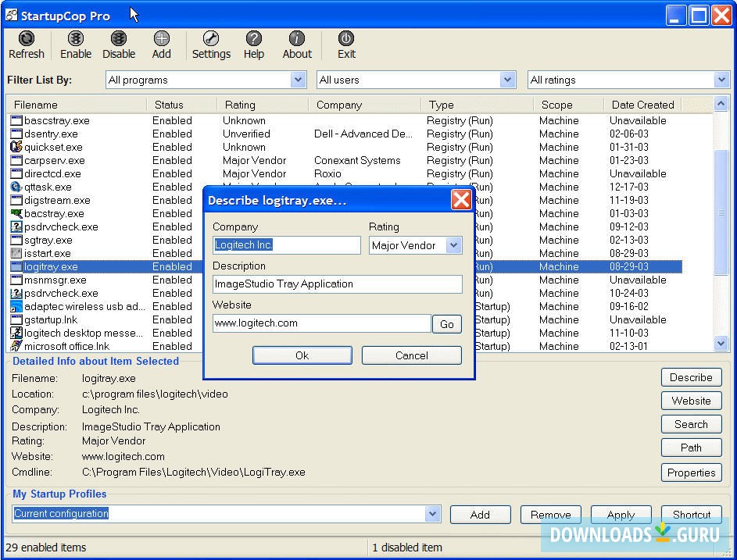Open the All users filter dropdown
Viewport: 737px width, 560px height.
(x=508, y=80)
